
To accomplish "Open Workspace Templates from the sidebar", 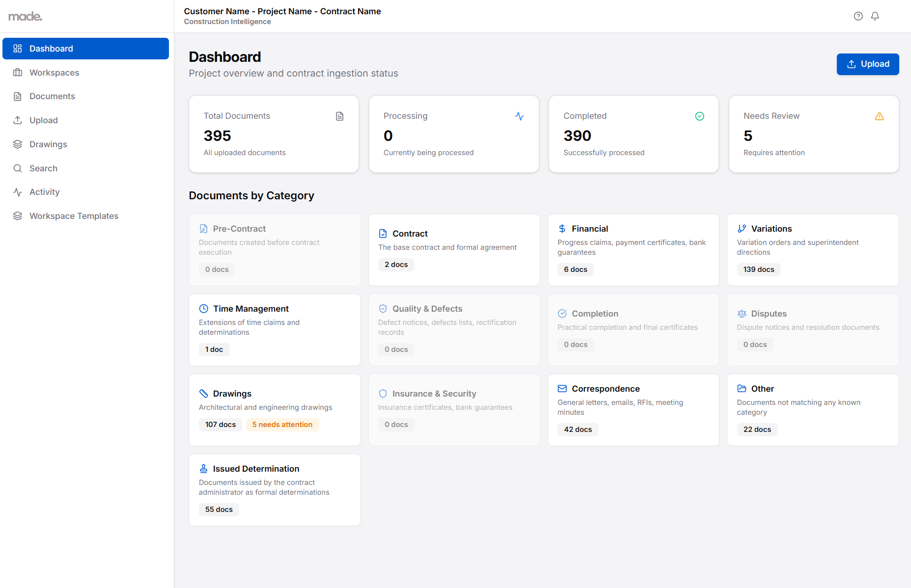I will (x=73, y=215).
